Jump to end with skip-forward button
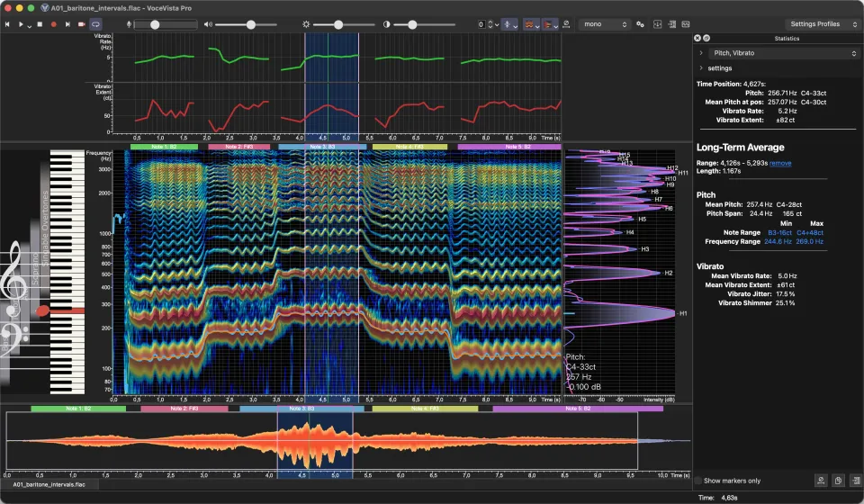The width and height of the screenshot is (864, 504). 67,24
